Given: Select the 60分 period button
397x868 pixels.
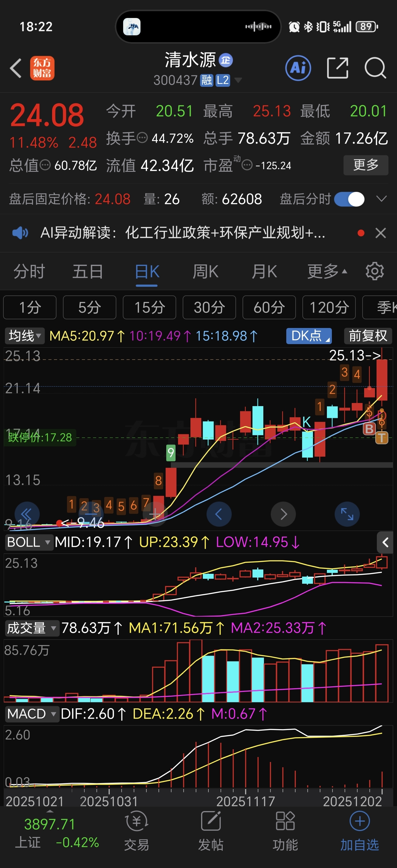Looking at the screenshot, I should (269, 307).
